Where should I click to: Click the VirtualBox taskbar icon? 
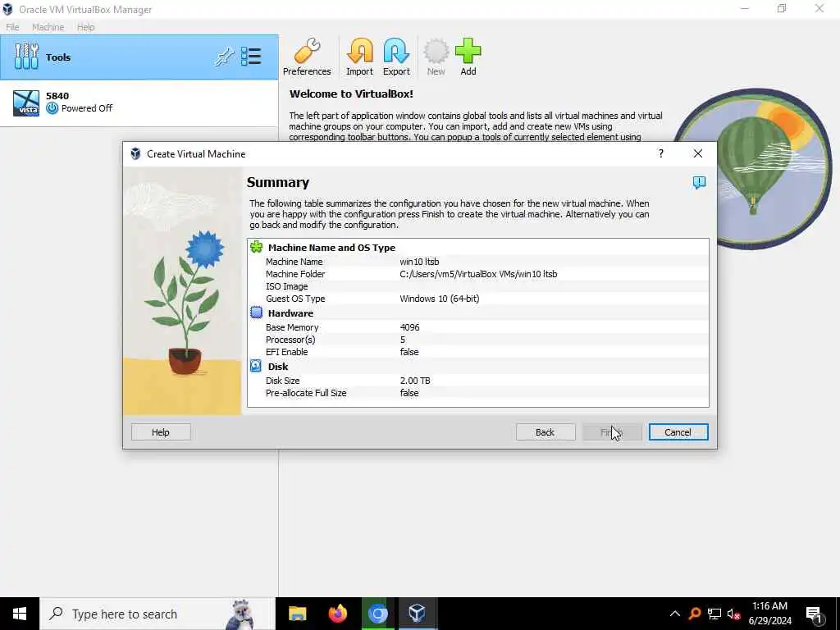point(417,614)
